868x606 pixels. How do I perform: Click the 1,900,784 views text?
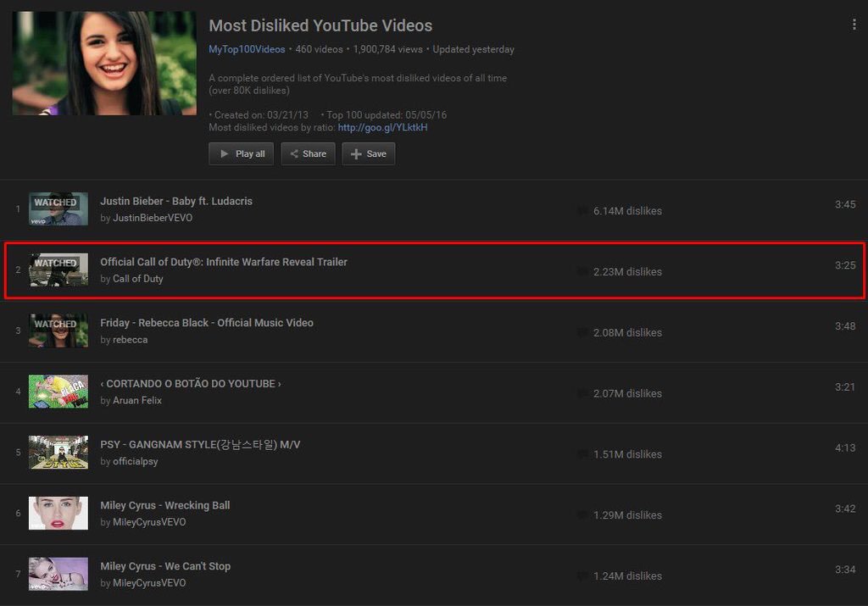(x=387, y=49)
